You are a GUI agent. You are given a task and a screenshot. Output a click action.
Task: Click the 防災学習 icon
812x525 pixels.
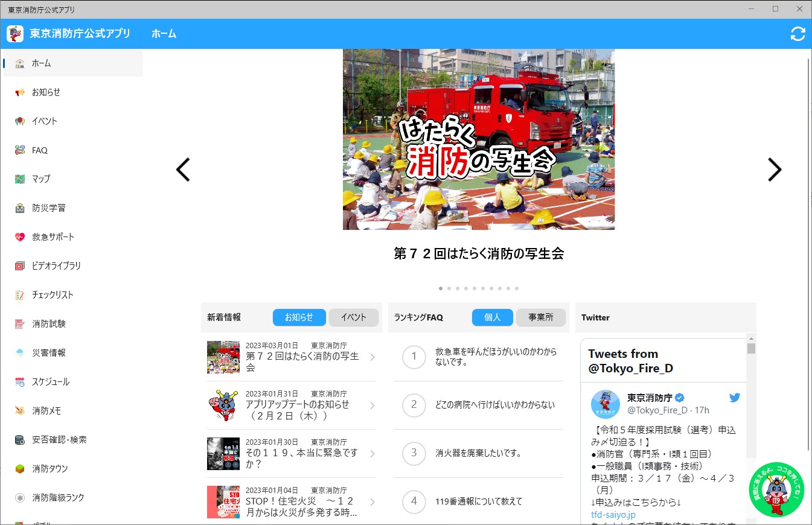coord(20,208)
